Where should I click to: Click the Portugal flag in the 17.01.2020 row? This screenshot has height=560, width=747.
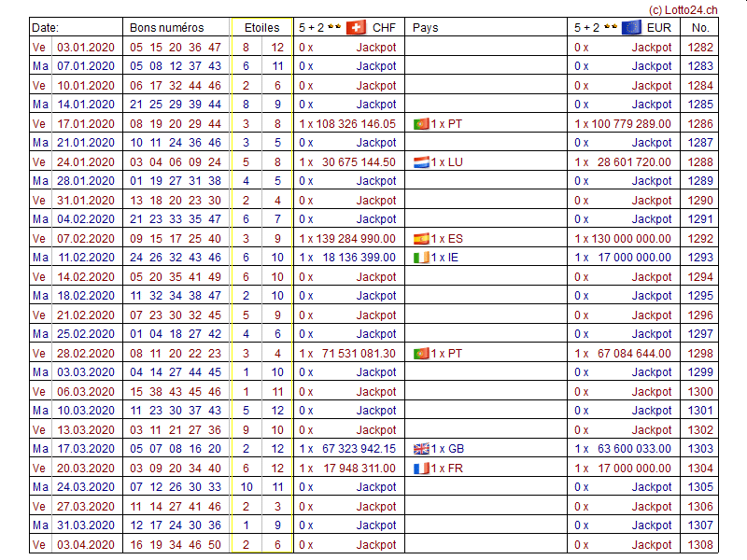click(x=421, y=123)
